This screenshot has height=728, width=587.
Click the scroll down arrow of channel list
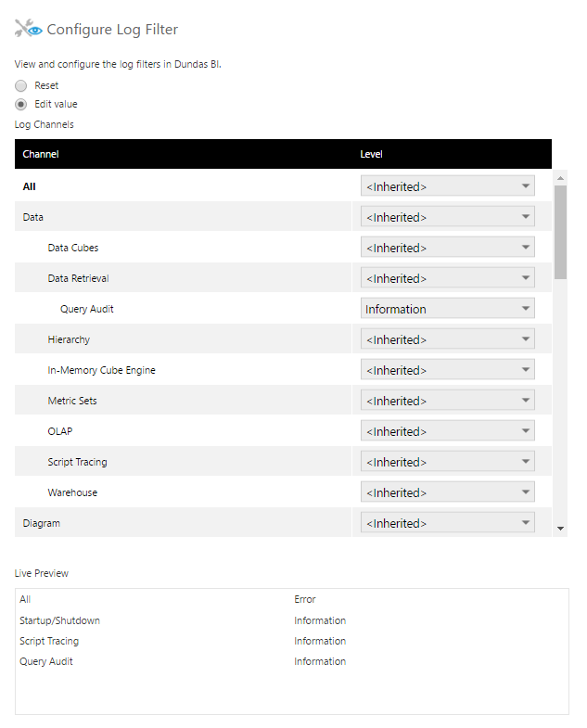(x=560, y=528)
